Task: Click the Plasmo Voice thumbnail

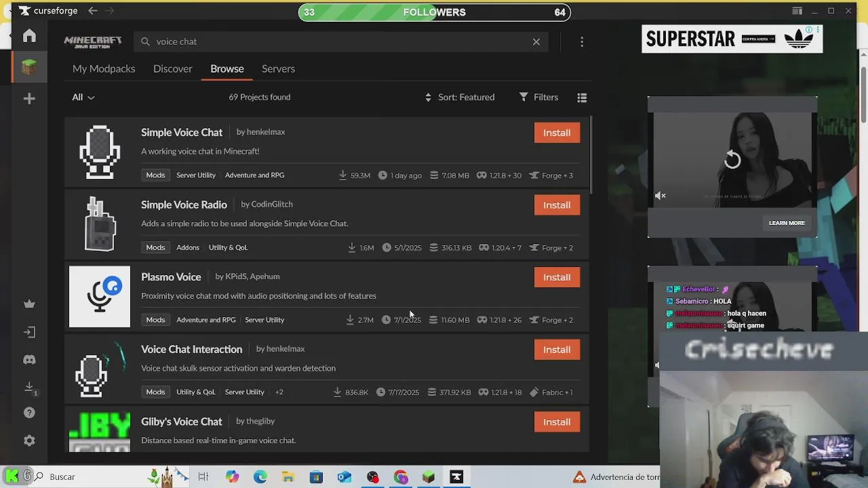Action: coord(100,297)
